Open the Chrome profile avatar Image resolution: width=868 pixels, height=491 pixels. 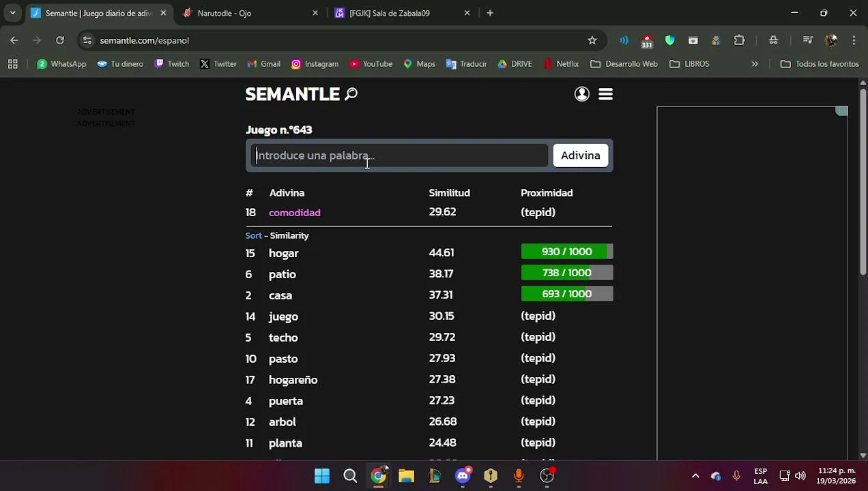831,40
